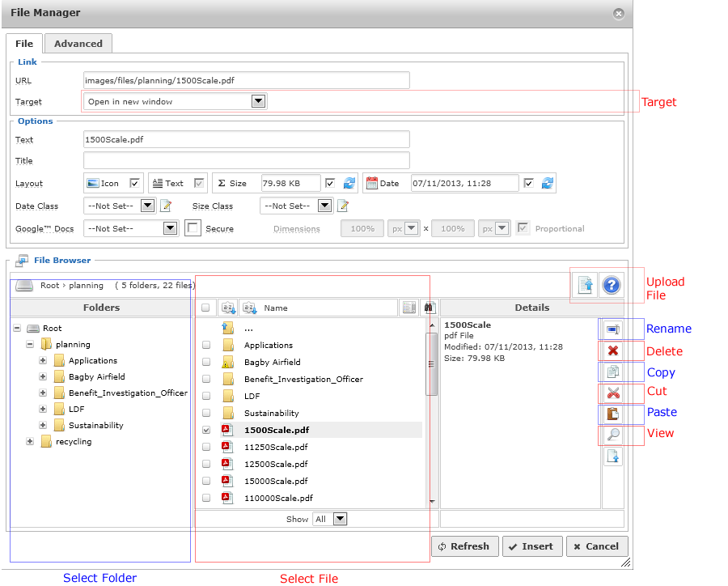This screenshot has height=586, width=728.
Task: Click the binoculars search icon
Action: (x=429, y=308)
